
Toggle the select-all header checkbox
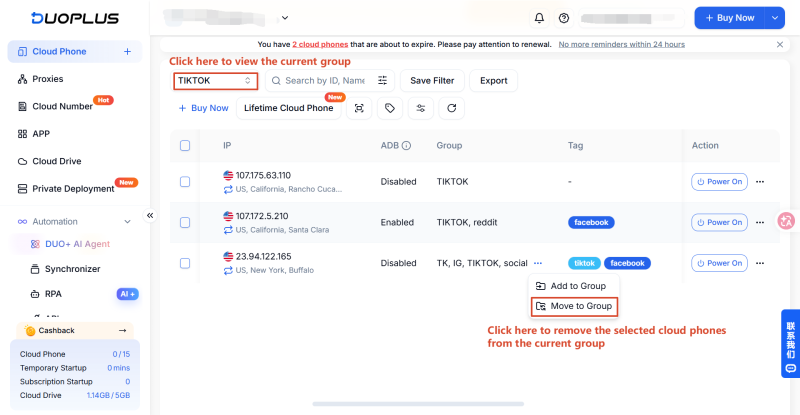pos(185,145)
